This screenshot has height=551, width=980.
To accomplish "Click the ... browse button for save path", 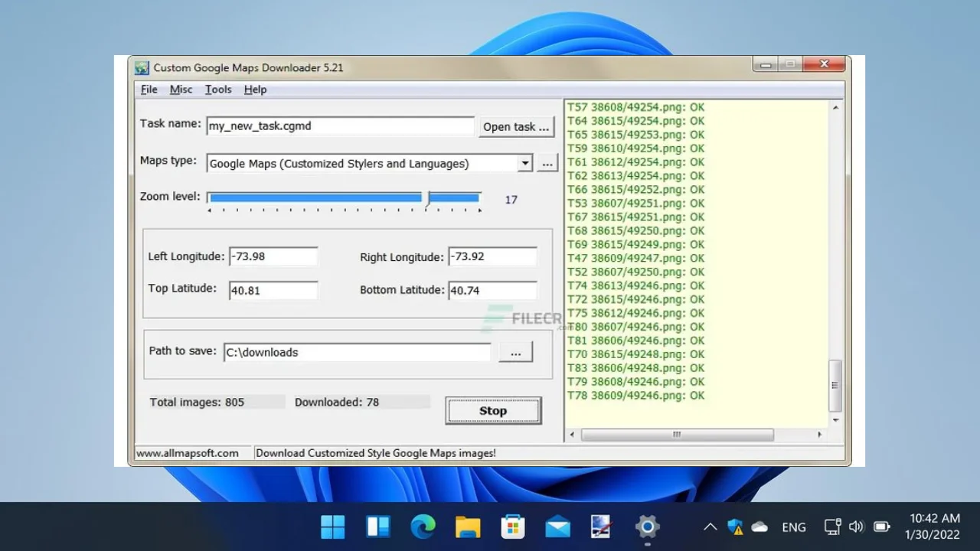I will [x=516, y=352].
